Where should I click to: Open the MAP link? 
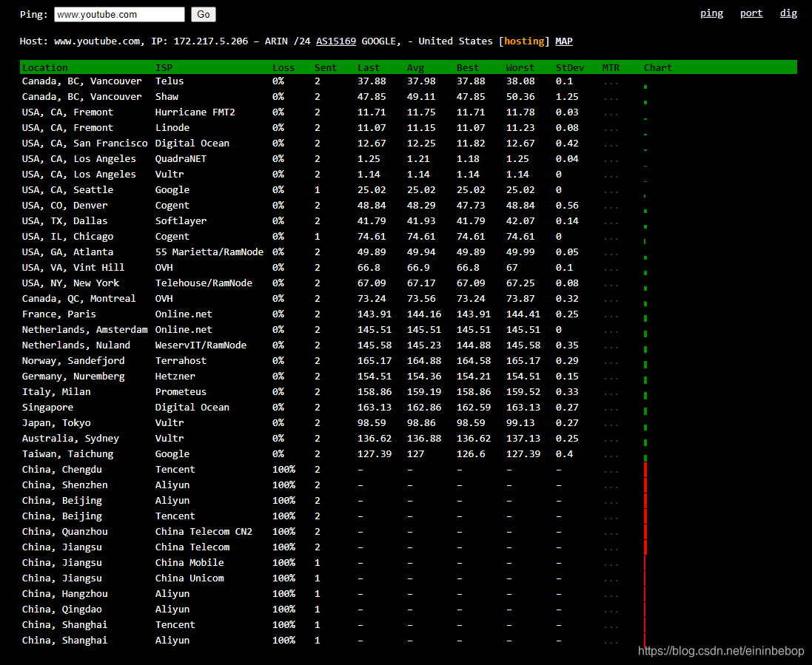pos(564,41)
